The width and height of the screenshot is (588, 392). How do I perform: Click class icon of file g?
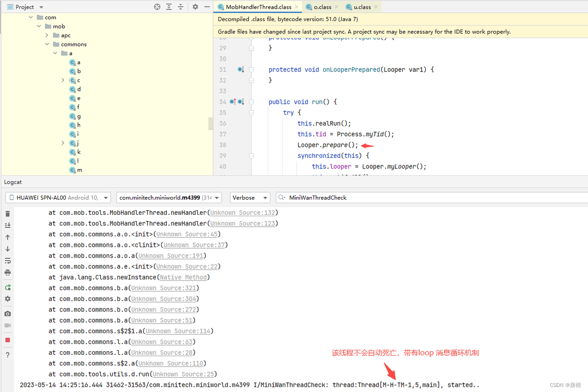[72, 116]
